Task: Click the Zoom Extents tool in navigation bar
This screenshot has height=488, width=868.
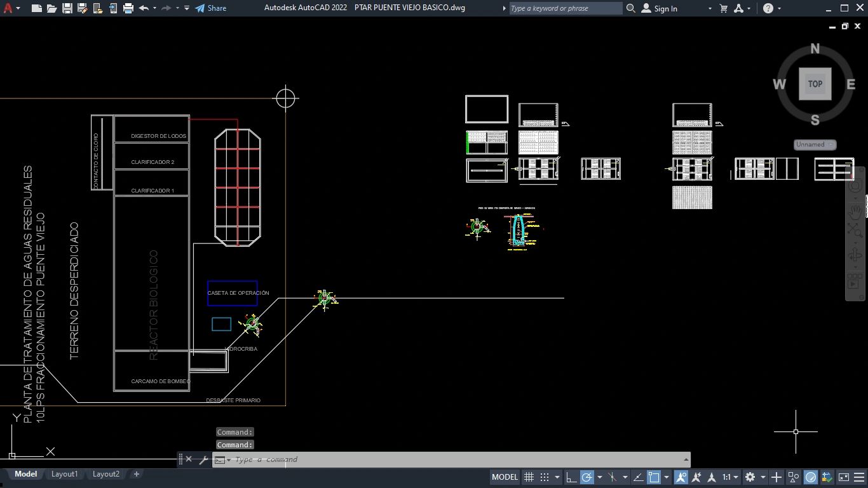Action: (x=855, y=232)
